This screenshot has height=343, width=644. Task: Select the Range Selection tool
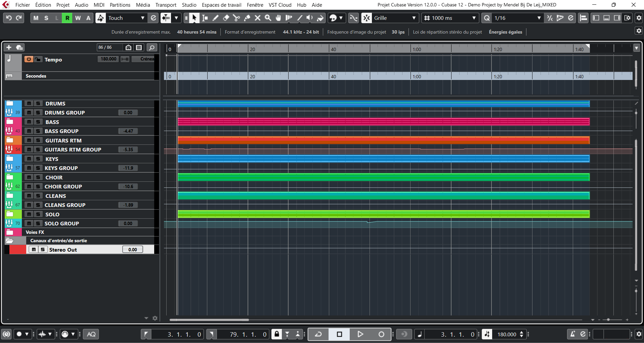pos(205,18)
